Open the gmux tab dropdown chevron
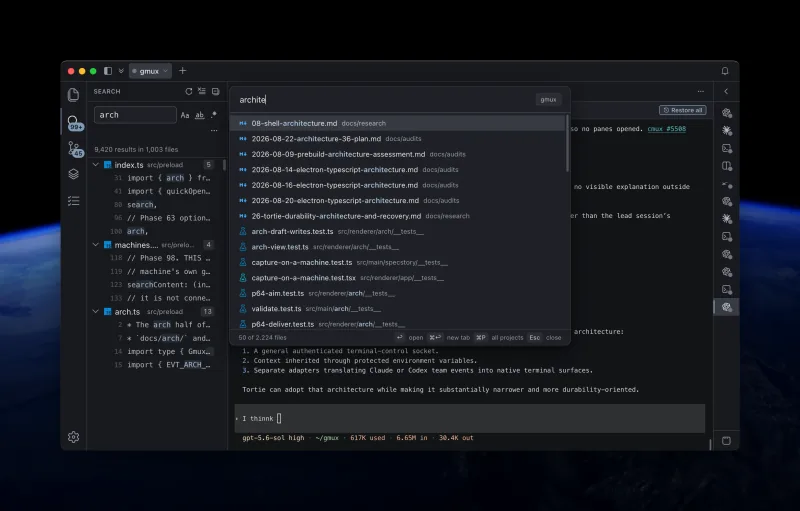The width and height of the screenshot is (800, 511). coord(165,71)
